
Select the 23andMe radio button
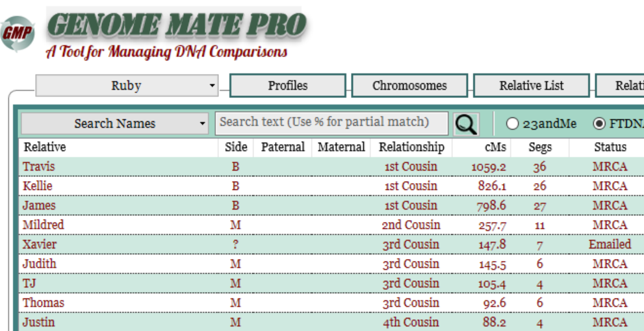point(513,123)
